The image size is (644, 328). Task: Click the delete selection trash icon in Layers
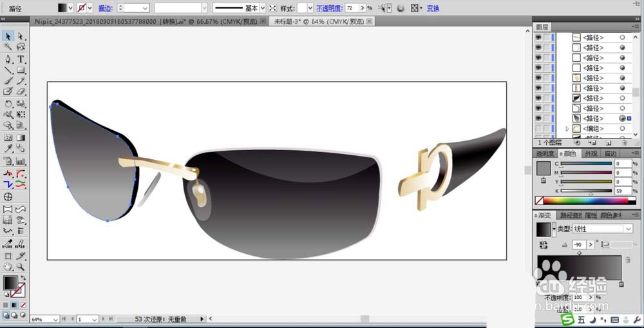click(624, 142)
